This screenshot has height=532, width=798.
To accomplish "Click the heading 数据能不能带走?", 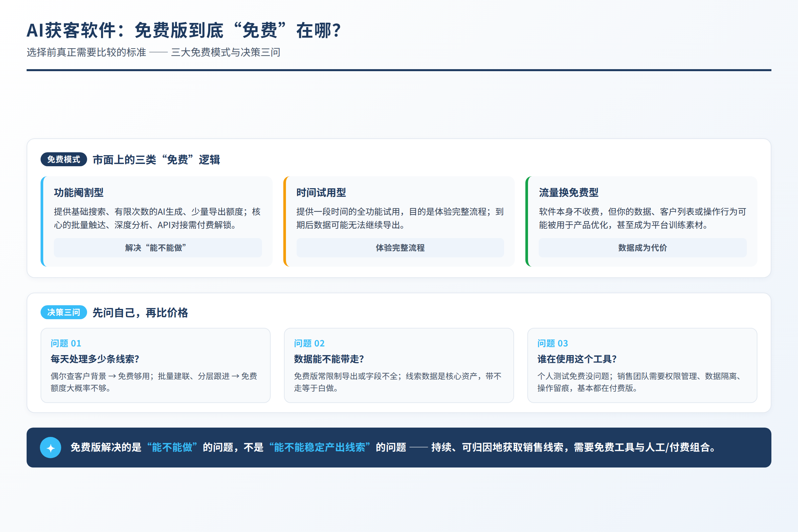I will coord(329,359).
